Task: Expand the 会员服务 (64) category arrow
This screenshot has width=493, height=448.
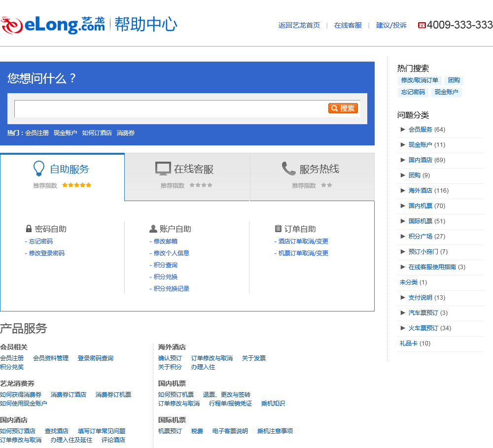Action: tap(402, 129)
